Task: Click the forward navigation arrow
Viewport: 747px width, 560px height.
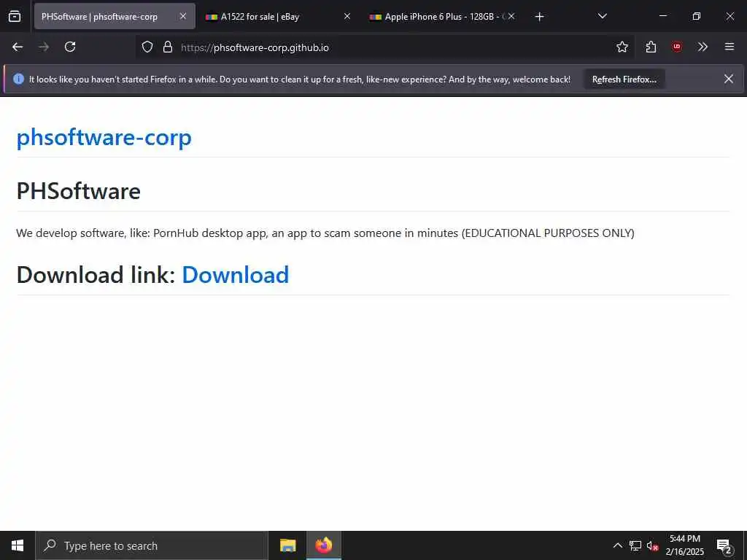Action: [x=44, y=47]
